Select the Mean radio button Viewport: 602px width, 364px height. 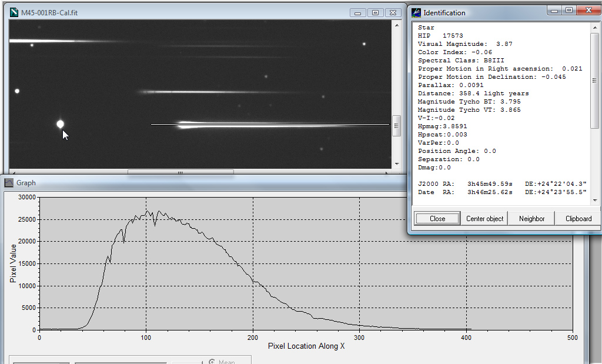(x=212, y=361)
